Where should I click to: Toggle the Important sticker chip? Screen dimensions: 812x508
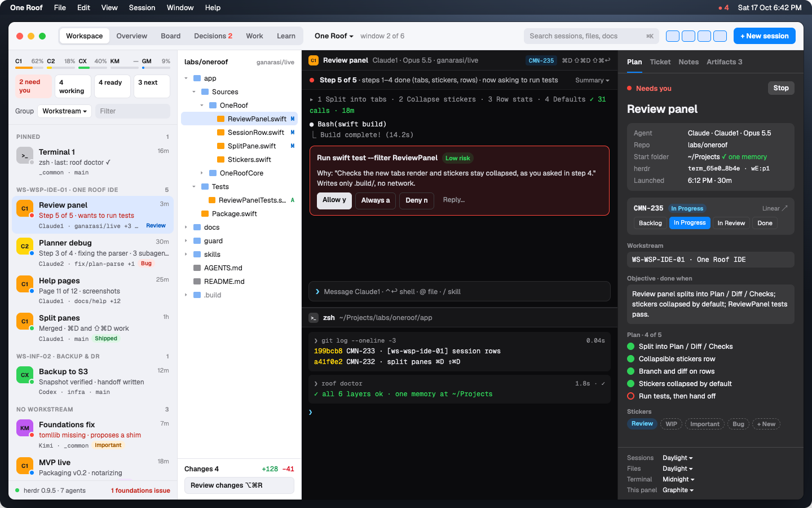point(705,424)
